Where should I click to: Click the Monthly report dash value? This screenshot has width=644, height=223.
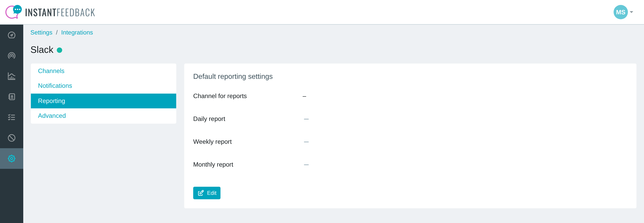tap(306, 165)
